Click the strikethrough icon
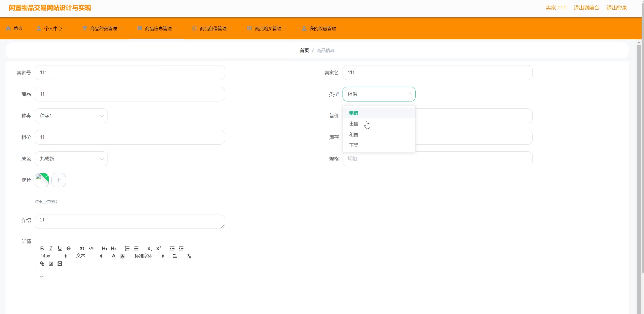The image size is (644, 314). click(x=69, y=248)
